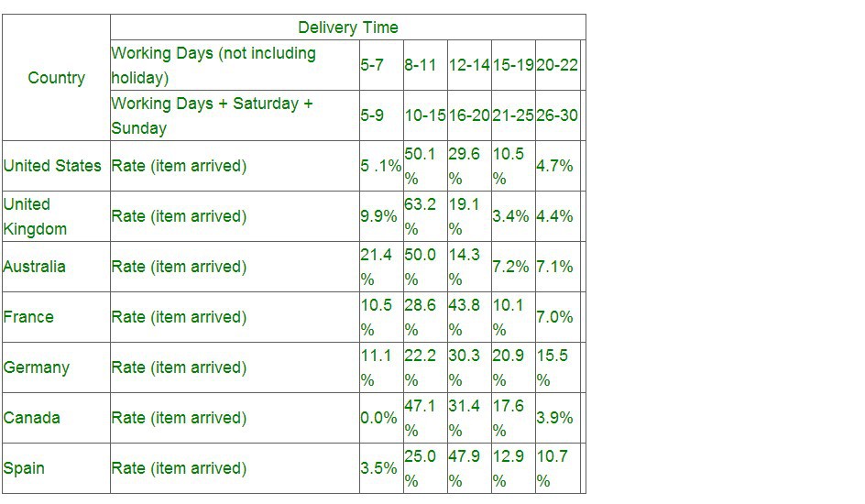Select the 63.2% value in United Kingdom row
This screenshot has height=504, width=865.
(x=421, y=216)
